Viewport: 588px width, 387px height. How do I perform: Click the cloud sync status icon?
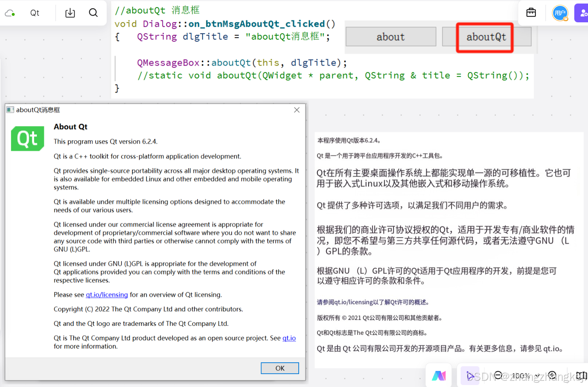point(10,13)
